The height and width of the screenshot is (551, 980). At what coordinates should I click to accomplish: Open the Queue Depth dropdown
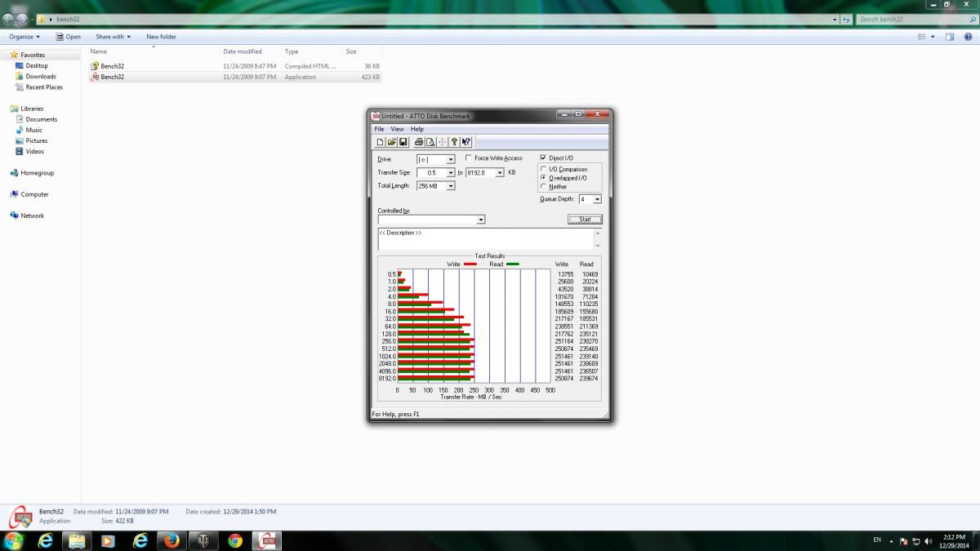tap(597, 199)
